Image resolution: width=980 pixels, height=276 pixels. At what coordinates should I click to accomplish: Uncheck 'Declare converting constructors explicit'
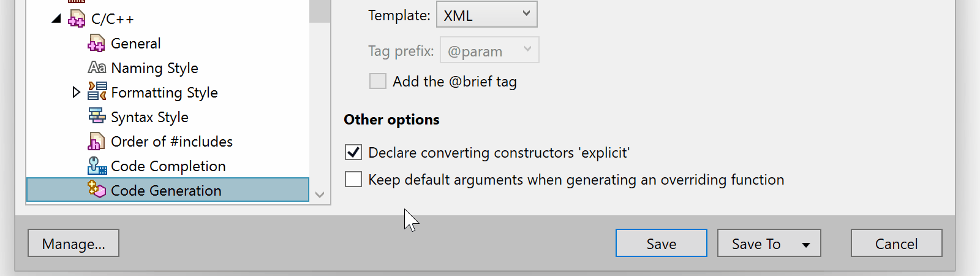tap(353, 152)
